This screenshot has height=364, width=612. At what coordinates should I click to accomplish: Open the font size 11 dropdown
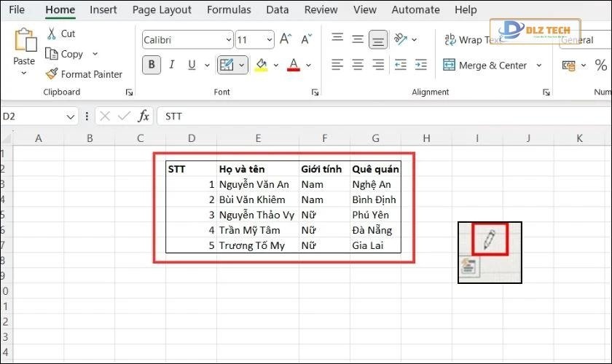pos(270,40)
